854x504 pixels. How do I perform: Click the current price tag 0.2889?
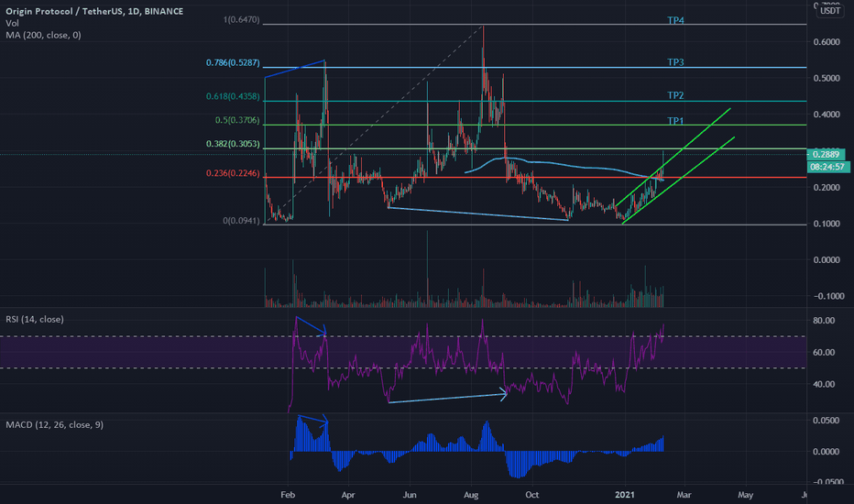tap(826, 154)
